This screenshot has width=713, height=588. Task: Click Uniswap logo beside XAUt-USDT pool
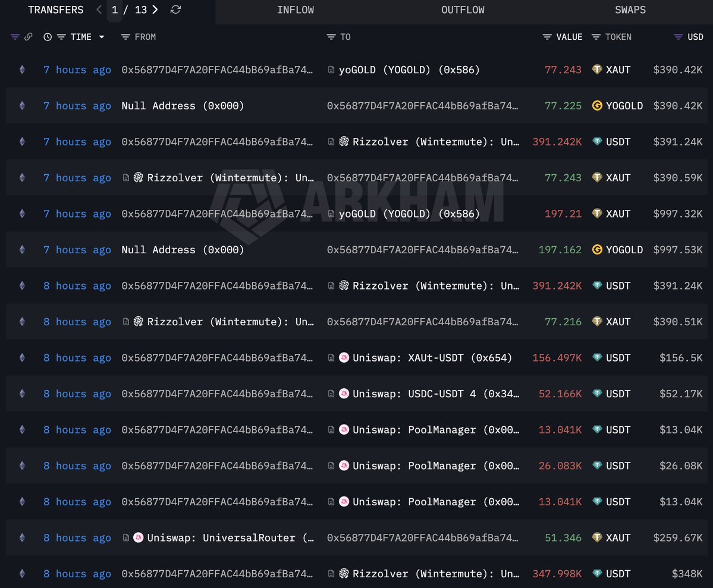[x=344, y=358]
